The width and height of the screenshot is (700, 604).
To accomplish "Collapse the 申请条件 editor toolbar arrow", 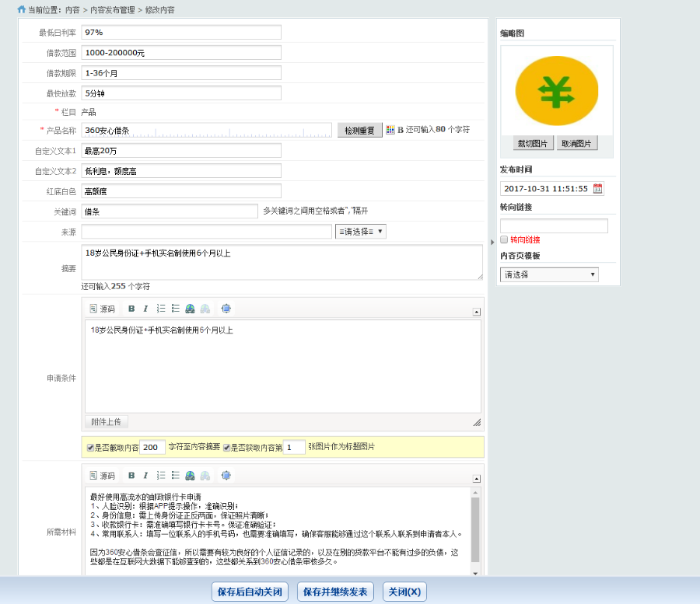I will point(476,312).
